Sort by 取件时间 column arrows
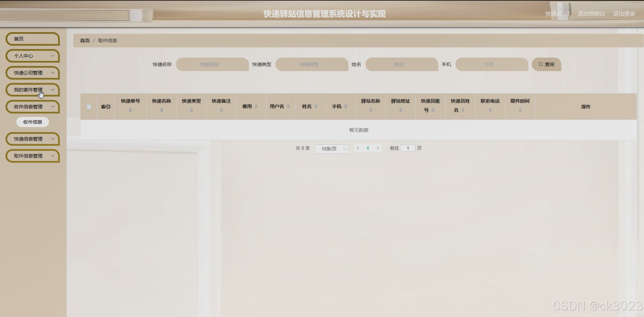The image size is (644, 317). tap(520, 110)
